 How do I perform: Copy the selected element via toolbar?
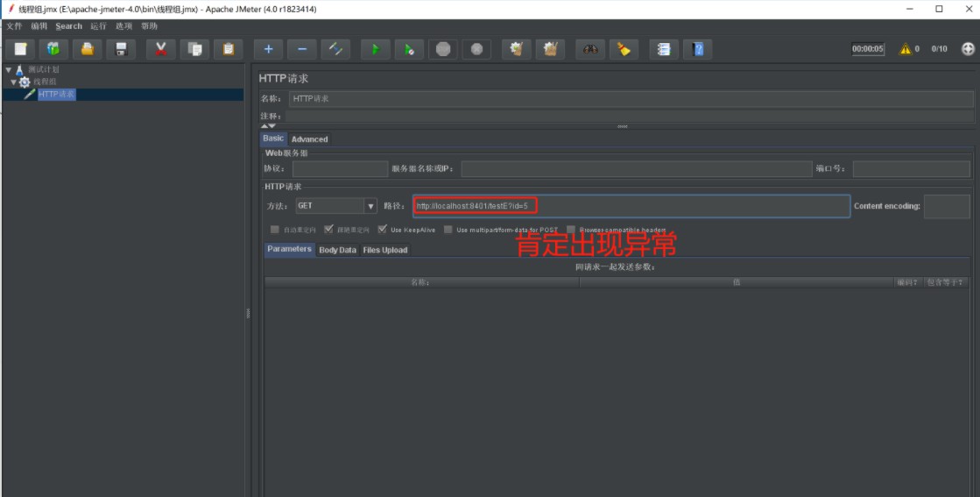(x=194, y=49)
